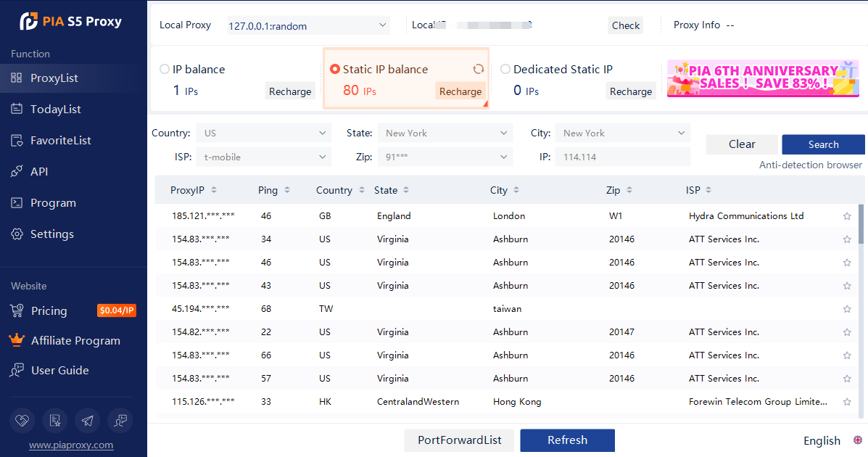The width and height of the screenshot is (868, 457).
Task: Click the Search button
Action: tap(823, 144)
